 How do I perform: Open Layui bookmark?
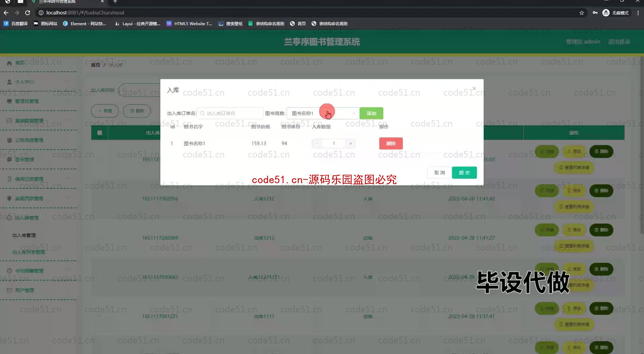pos(138,24)
